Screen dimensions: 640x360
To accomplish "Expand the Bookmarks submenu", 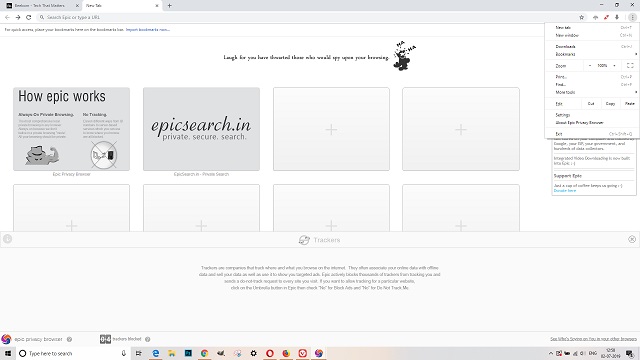I will point(592,54).
